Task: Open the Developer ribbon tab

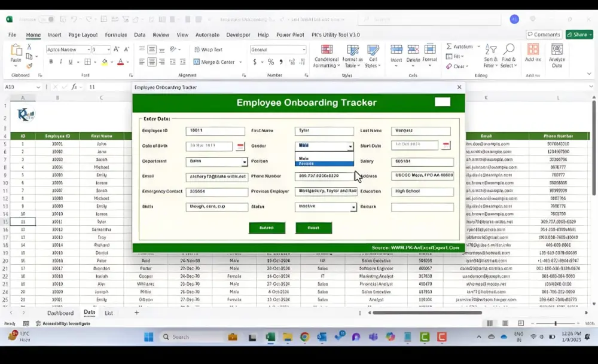Action: tap(238, 35)
